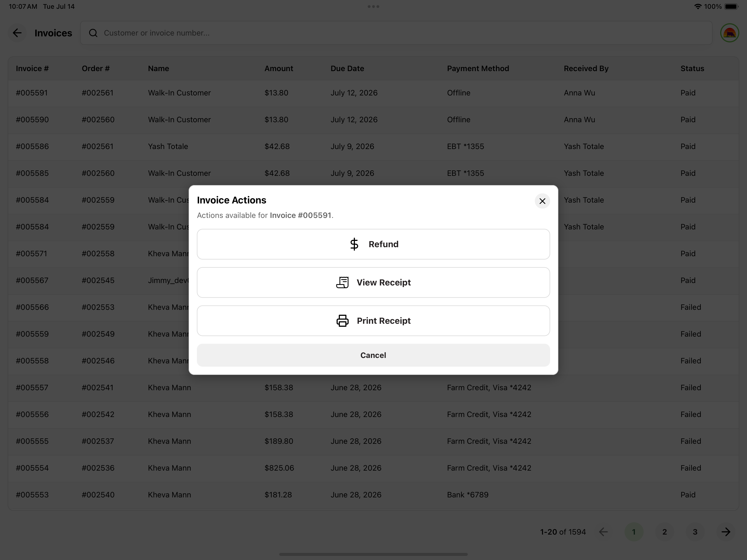Screen dimensions: 747x560
Task: Click Yash Totale in the Name column
Action: [168, 146]
